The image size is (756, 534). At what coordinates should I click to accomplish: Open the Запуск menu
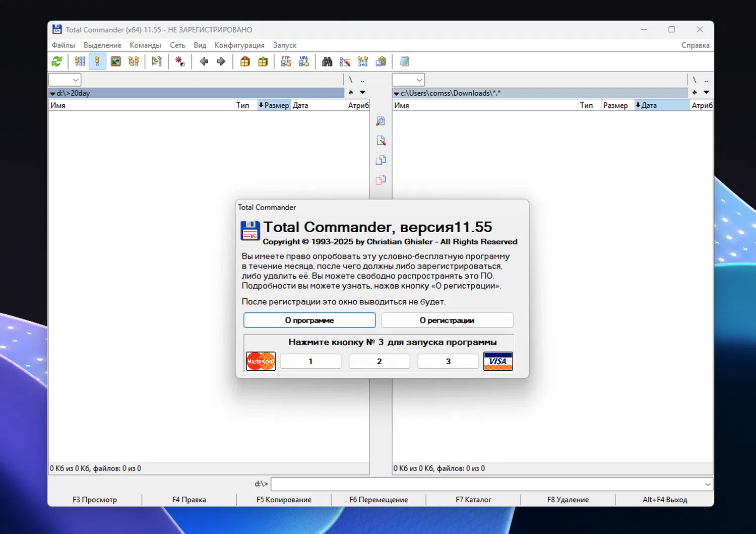[285, 45]
